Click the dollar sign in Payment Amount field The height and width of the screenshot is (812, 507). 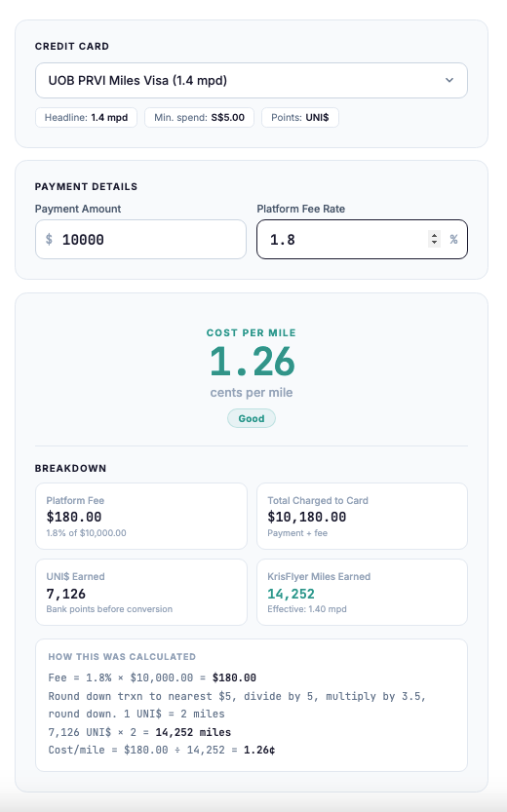(49, 239)
